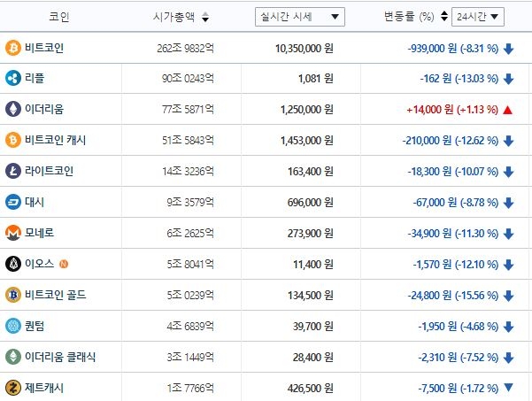This screenshot has width=532, height=401.
Task: Open the 24시간 period dropdown
Action: [477, 16]
